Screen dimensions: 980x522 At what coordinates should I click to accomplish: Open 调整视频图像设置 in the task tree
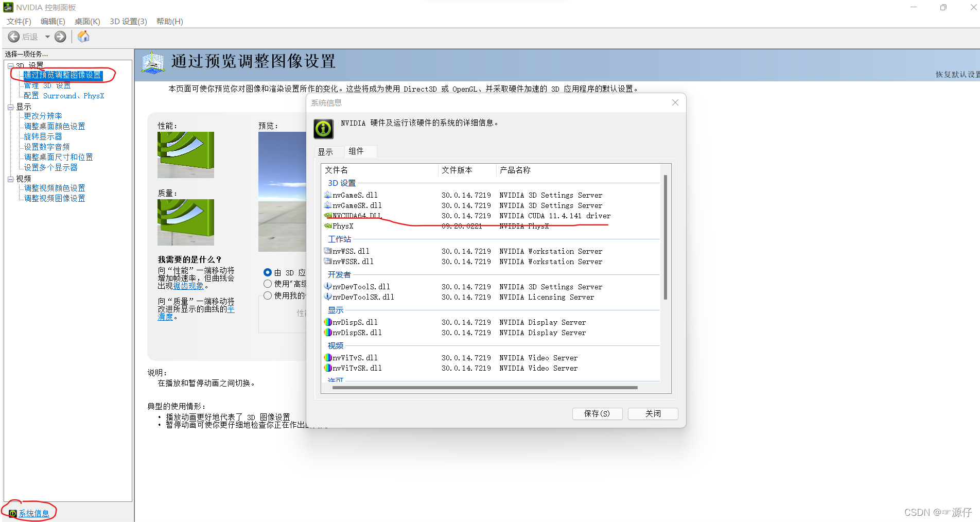[55, 198]
